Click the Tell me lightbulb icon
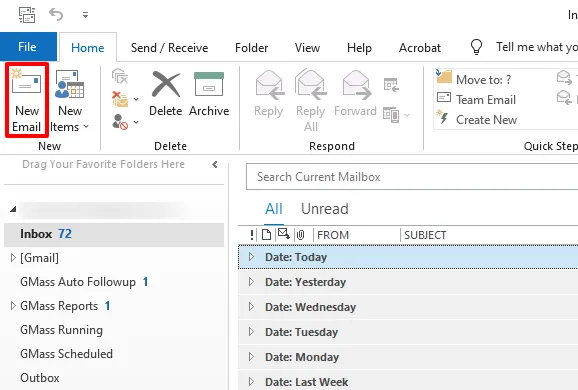Viewport: 578px width, 390px height. coord(476,47)
